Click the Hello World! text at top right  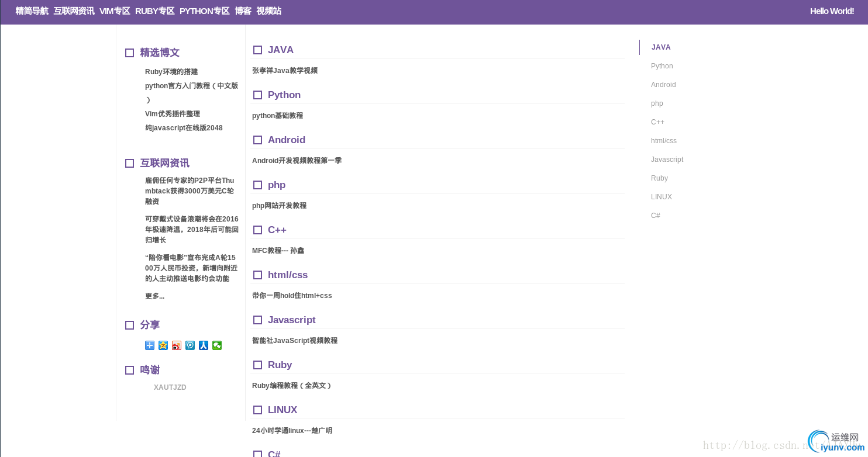[832, 11]
